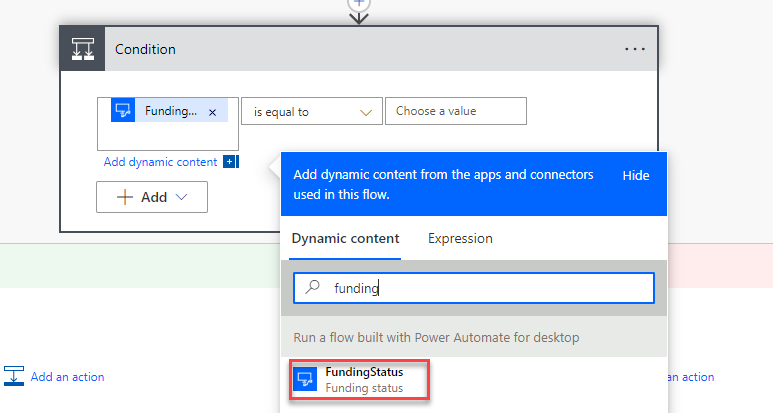Viewport: 773px width, 413px height.
Task: Click the FundingStatus desktop flow icon
Action: click(305, 379)
